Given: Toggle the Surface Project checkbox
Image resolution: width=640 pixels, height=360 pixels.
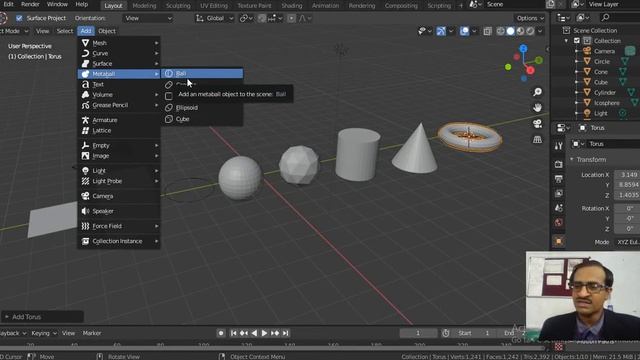Looking at the screenshot, I should pyautogui.click(x=19, y=18).
